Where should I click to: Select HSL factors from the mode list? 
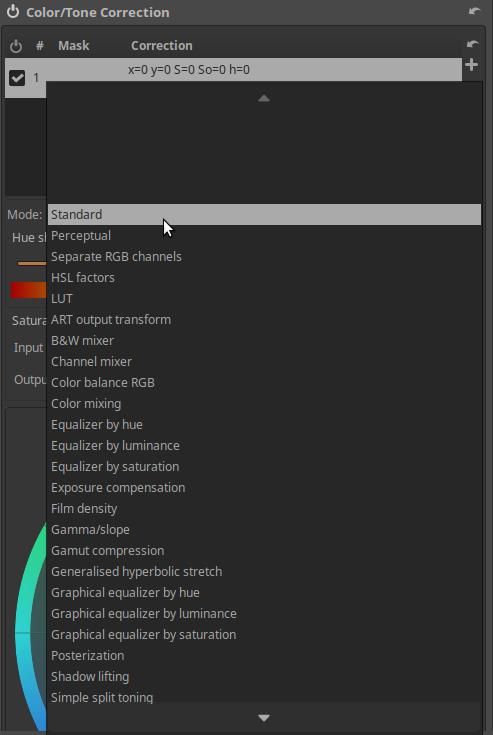264,278
